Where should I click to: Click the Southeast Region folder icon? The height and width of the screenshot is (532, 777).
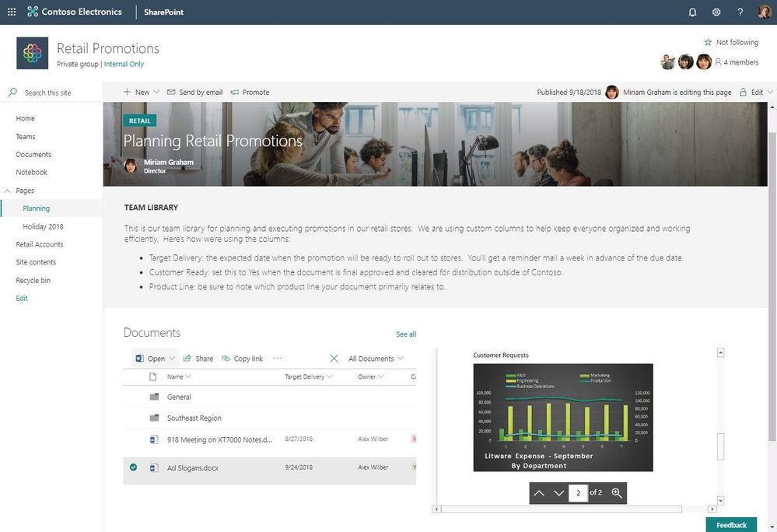(x=154, y=418)
